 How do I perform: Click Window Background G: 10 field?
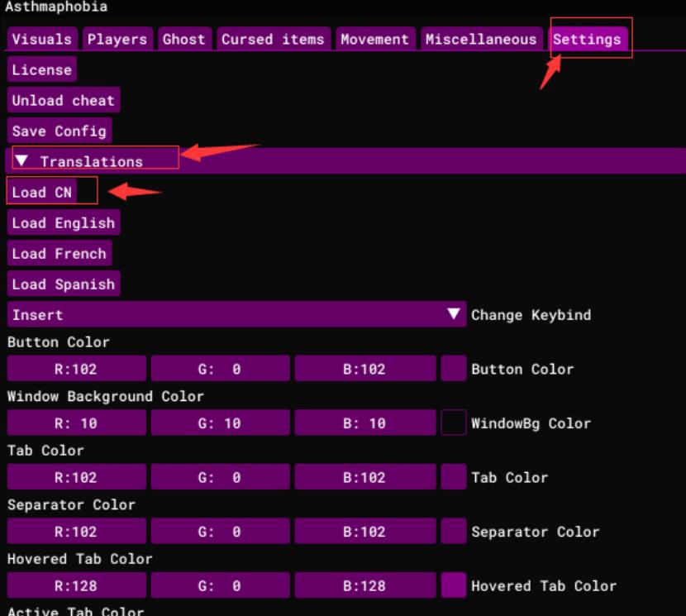pos(220,423)
